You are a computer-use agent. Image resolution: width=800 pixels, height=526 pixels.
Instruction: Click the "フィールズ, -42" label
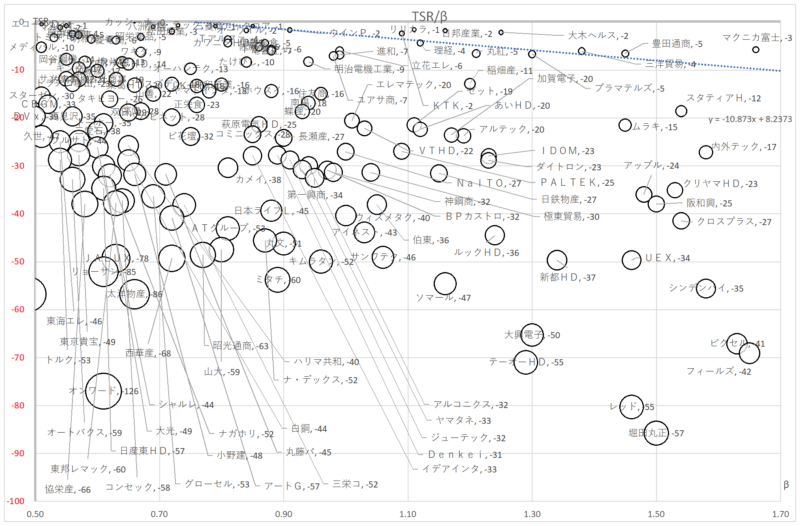[718, 371]
